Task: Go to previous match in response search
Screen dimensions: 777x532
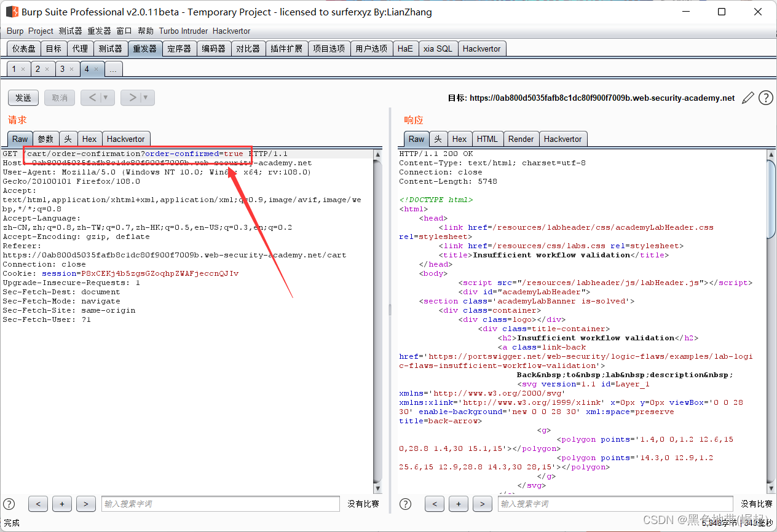Action: [x=435, y=504]
